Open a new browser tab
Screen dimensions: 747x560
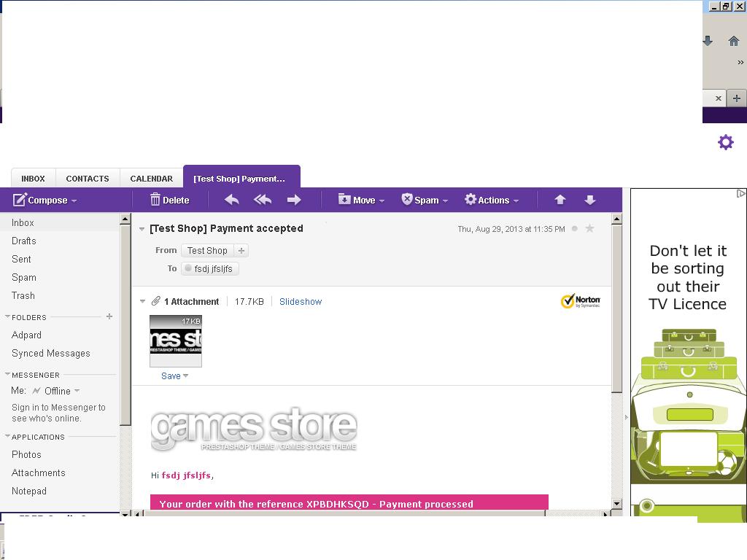pos(737,98)
